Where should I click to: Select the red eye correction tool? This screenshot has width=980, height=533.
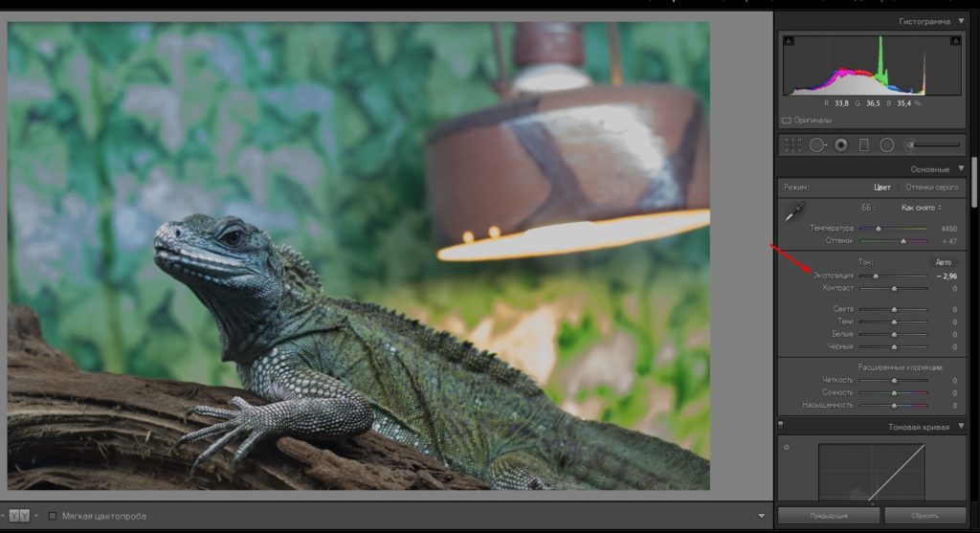pos(841,145)
